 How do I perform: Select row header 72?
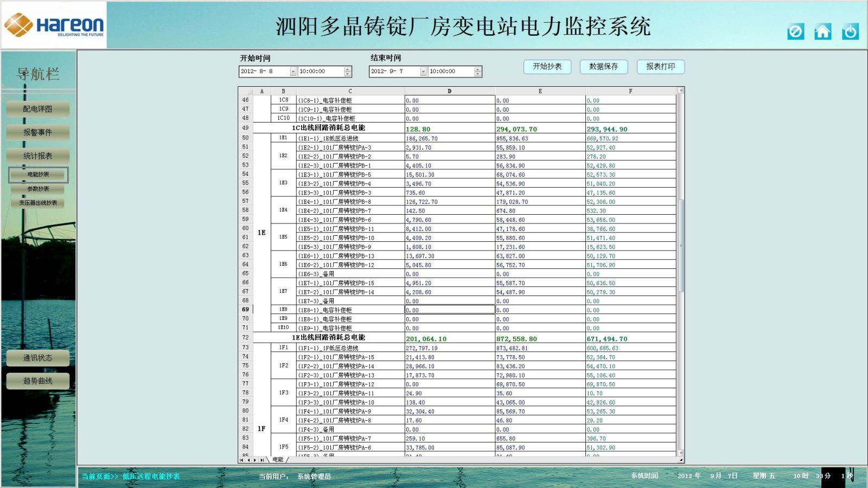[x=245, y=337]
